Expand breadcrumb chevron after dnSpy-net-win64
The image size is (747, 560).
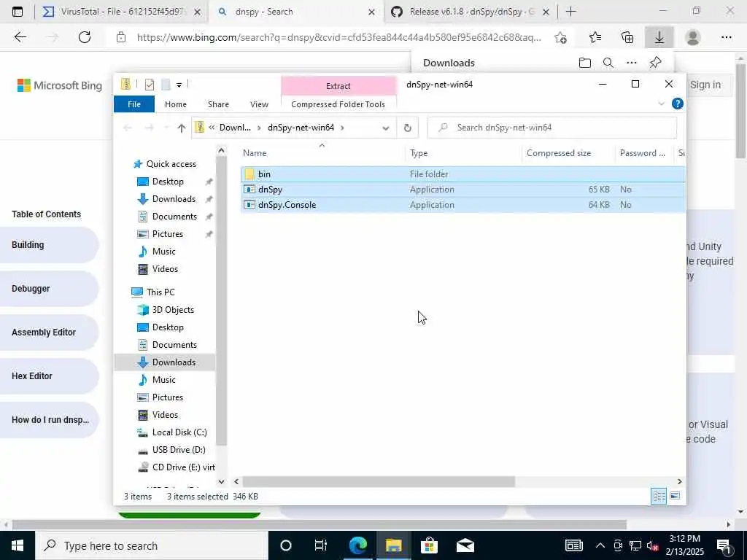tap(342, 128)
